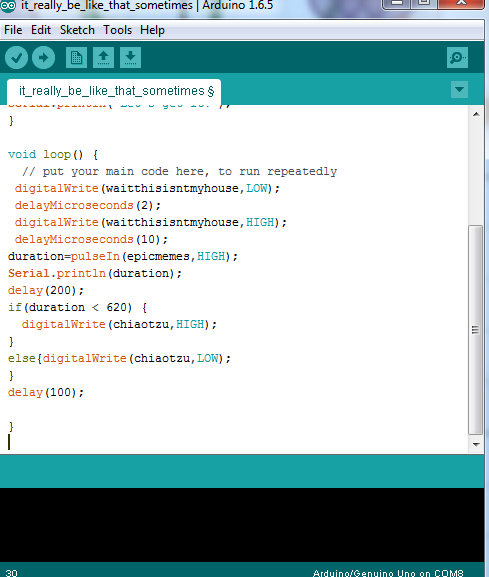Click 'digitalWrite(chiaotzu,HIGH);' line
Screen dimensions: 489x577
119,324
